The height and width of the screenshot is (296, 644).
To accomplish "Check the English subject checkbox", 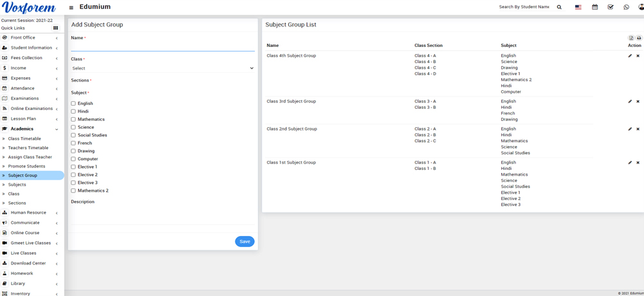I will click(73, 104).
